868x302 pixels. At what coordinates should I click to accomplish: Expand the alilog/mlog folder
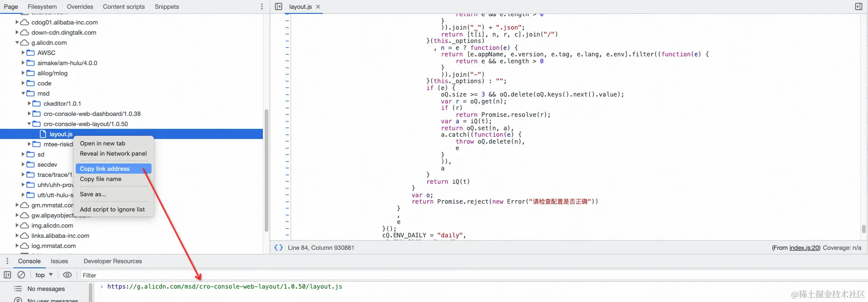(23, 73)
